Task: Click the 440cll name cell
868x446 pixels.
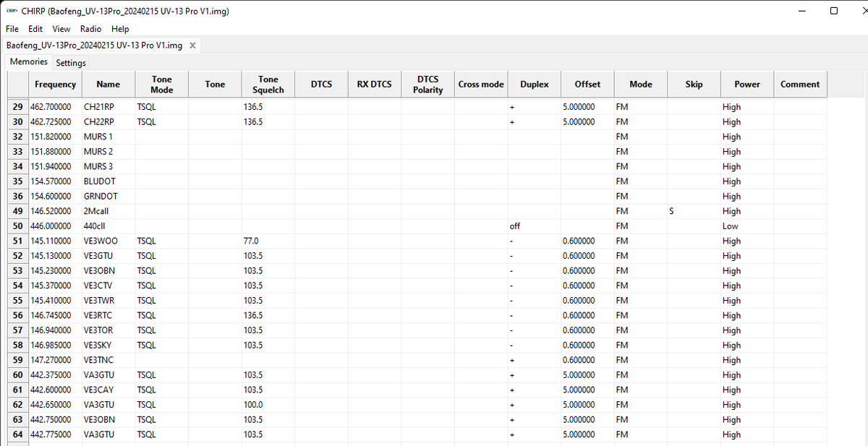Action: [x=109, y=226]
